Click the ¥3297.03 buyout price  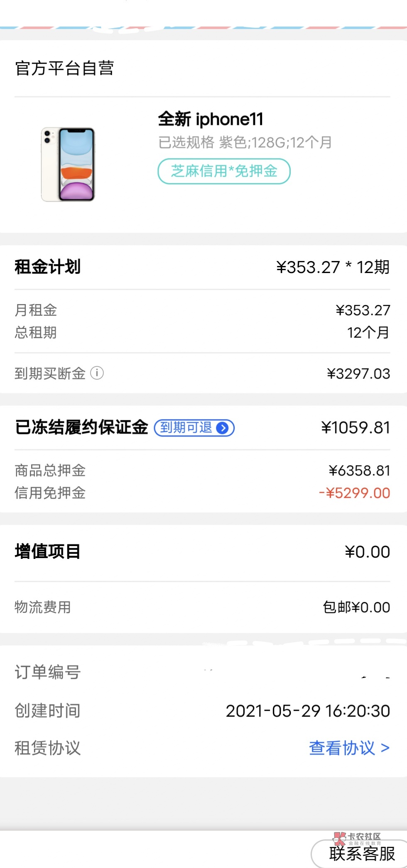[358, 373]
